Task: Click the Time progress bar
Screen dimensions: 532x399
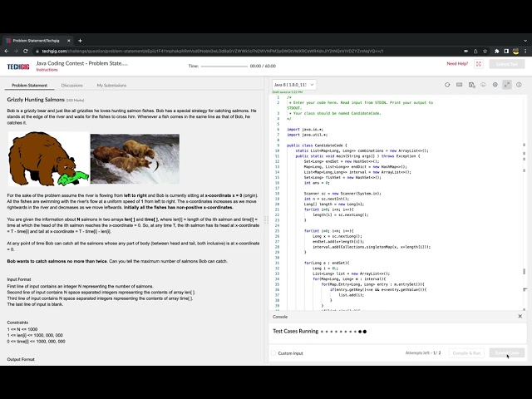Action: pos(224,66)
